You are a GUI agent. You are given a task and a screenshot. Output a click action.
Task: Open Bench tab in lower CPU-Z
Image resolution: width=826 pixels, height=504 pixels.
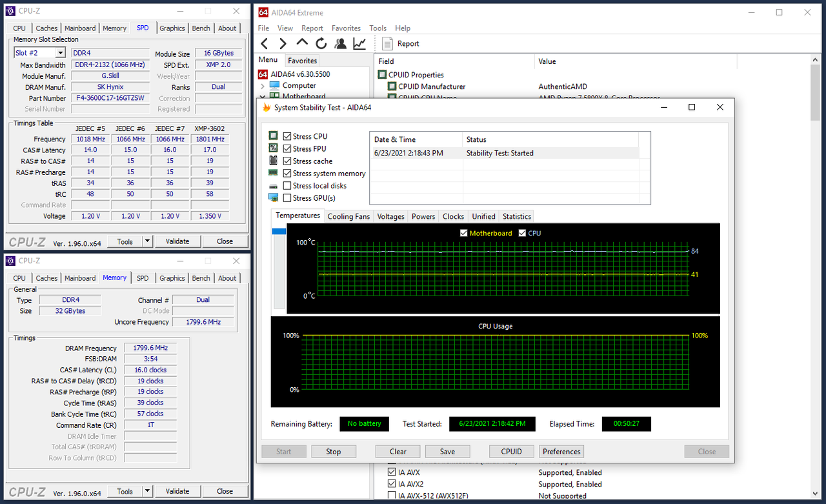point(201,278)
